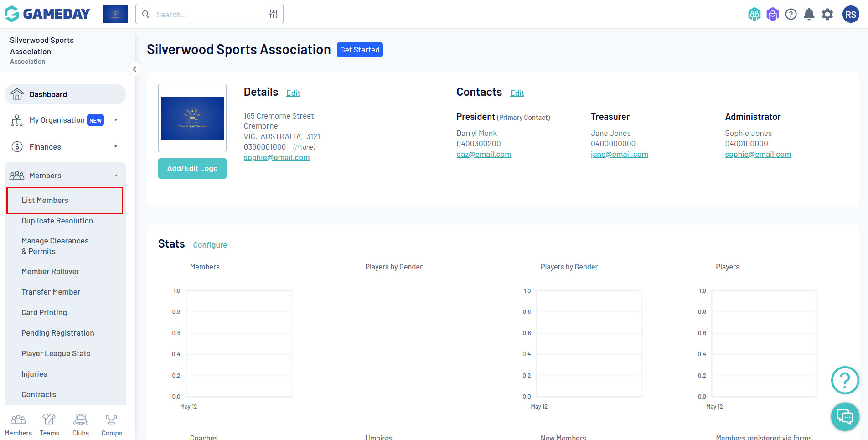Click the '0390001000' phone number
Image resolution: width=868 pixels, height=440 pixels.
tap(264, 147)
